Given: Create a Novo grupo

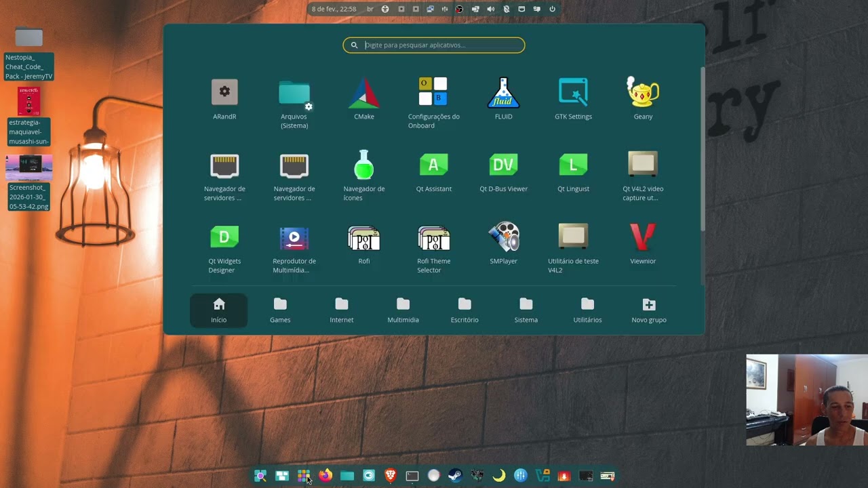Looking at the screenshot, I should [x=649, y=310].
